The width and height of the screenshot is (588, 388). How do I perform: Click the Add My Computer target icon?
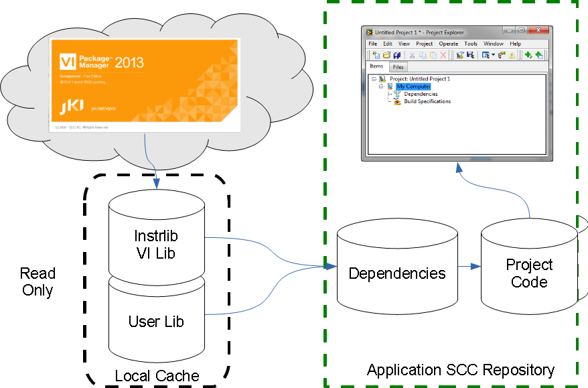(459, 55)
